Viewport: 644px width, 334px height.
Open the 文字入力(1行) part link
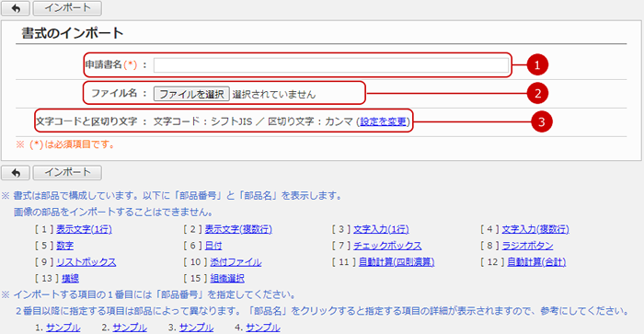click(381, 229)
